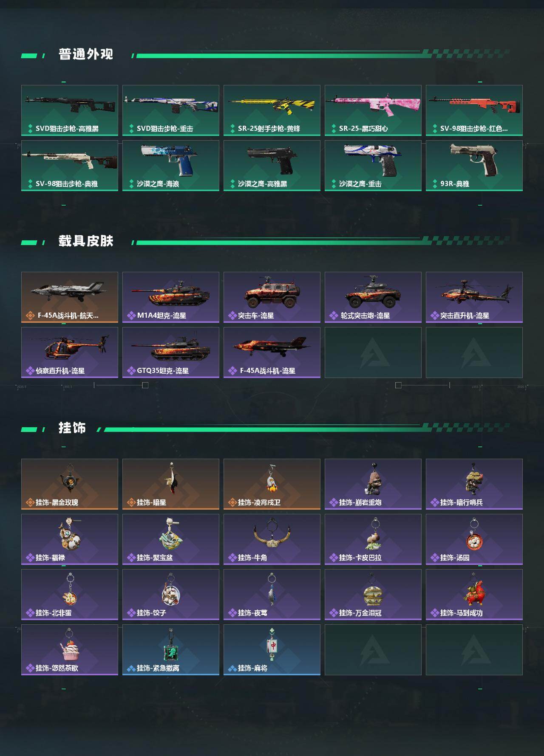544x756 pixels.
Task: Open the 挂饰-牛角 horn charm
Action: [x=272, y=539]
